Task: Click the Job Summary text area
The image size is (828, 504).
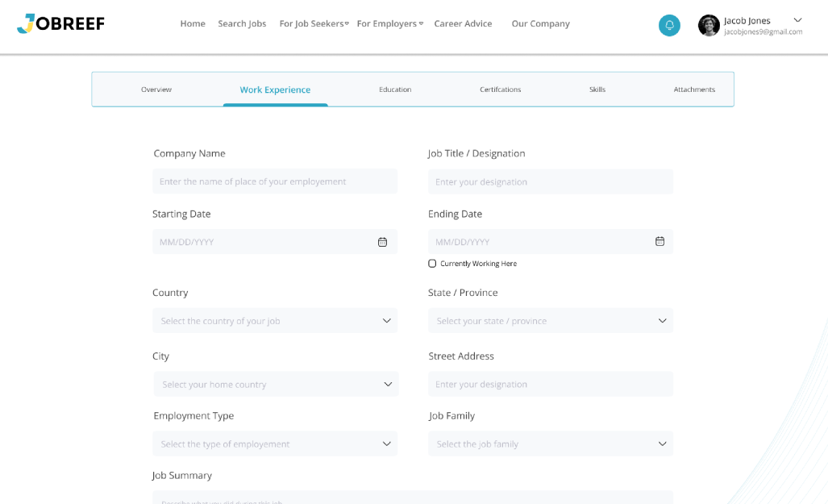Action: tap(413, 497)
